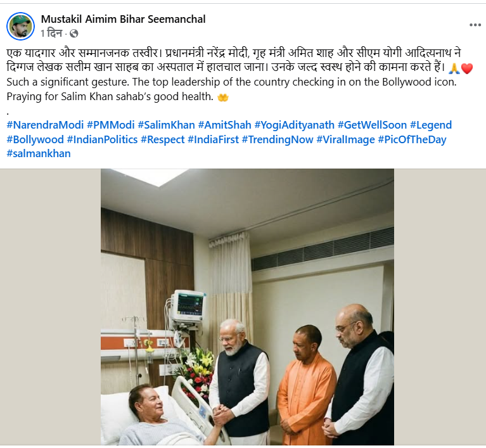
Task: Click the #Respect hashtag
Action: coord(163,139)
